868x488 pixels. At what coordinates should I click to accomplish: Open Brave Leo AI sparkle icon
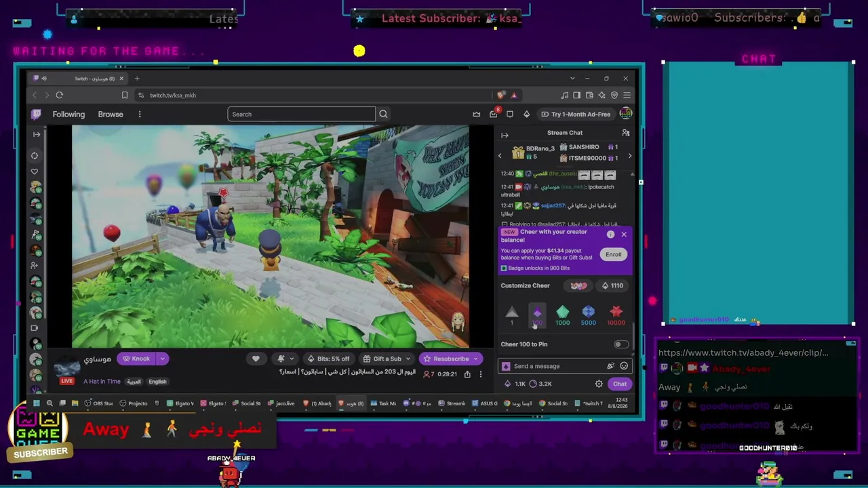(602, 96)
